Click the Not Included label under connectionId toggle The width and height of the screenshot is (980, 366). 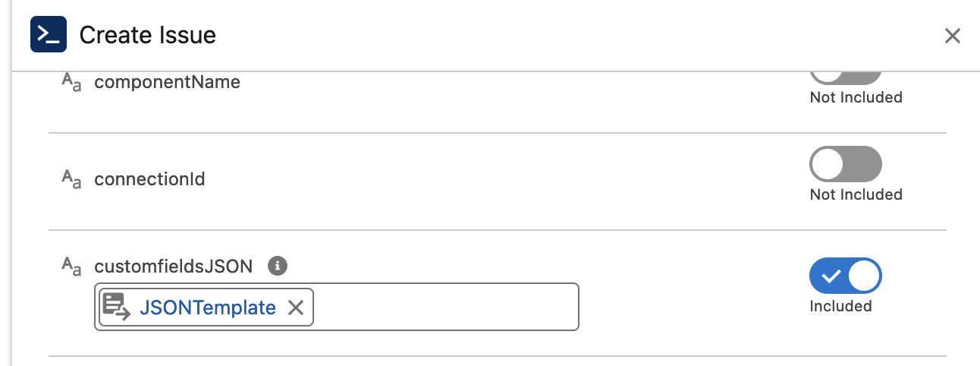[856, 194]
